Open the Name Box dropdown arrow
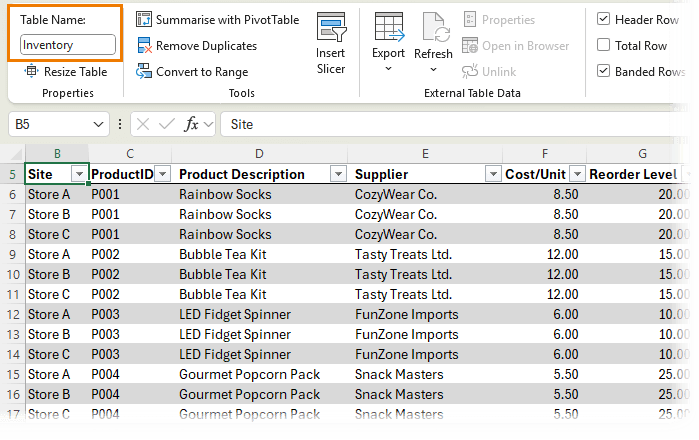 [x=99, y=124]
